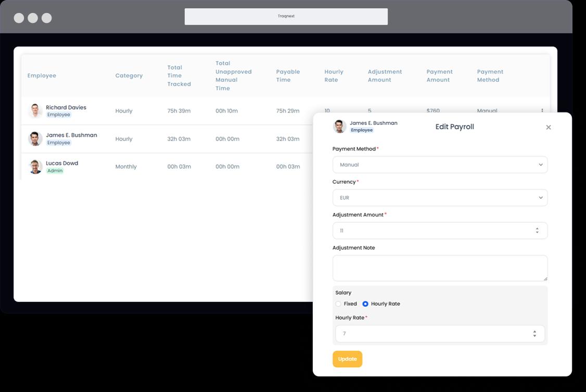
Task: Click the Traqnext address bar
Action: (x=286, y=16)
